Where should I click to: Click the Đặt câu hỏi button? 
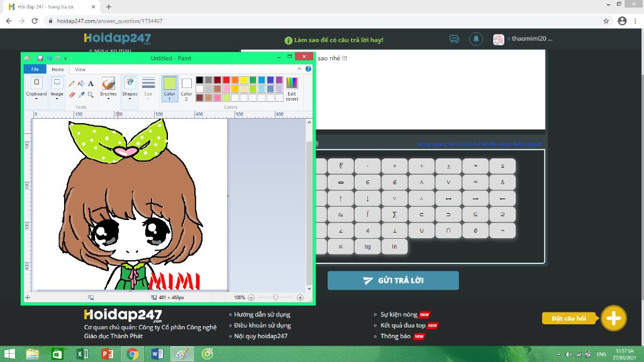click(x=569, y=318)
